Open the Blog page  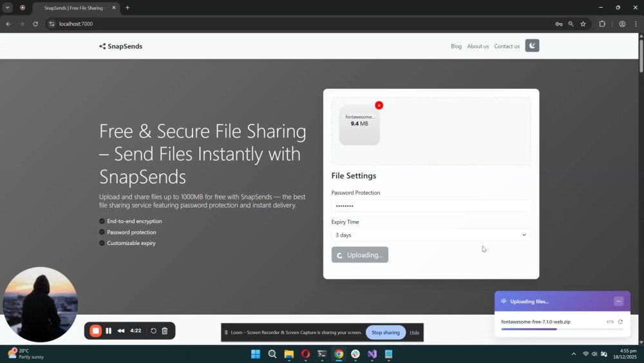[x=456, y=46]
